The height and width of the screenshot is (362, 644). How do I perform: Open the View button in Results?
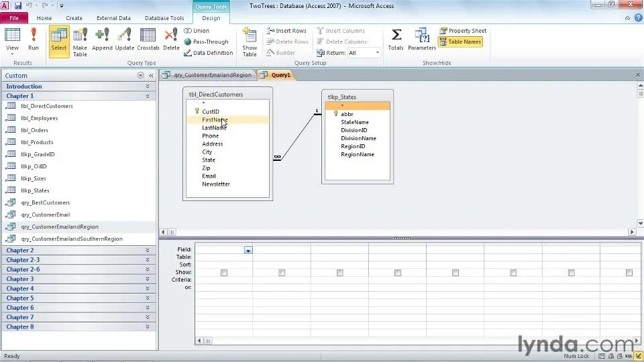(x=12, y=41)
